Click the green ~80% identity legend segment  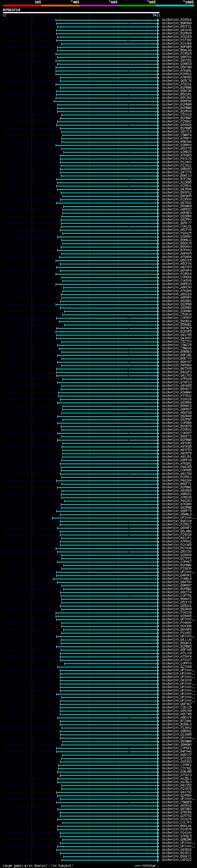point(137,6)
